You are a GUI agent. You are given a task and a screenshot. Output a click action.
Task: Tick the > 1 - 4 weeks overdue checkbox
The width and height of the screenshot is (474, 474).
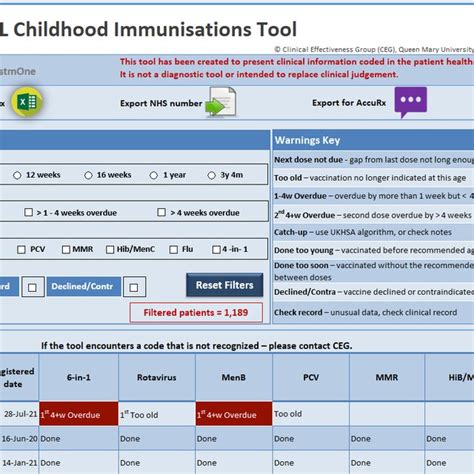(29, 212)
